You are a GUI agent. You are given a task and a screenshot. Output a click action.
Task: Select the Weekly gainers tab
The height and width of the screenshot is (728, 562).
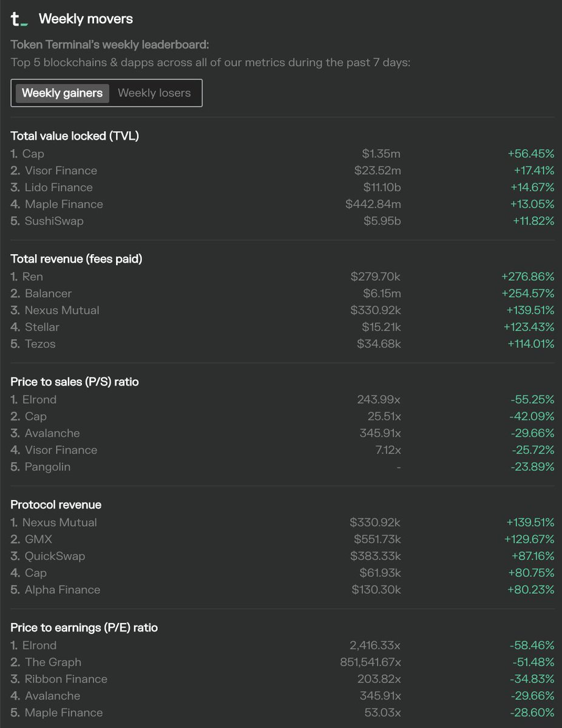click(x=62, y=93)
